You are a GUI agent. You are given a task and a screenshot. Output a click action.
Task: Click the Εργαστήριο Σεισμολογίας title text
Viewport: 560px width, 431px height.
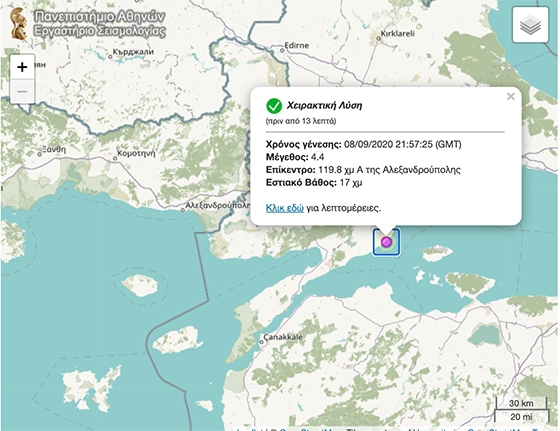tap(100, 31)
